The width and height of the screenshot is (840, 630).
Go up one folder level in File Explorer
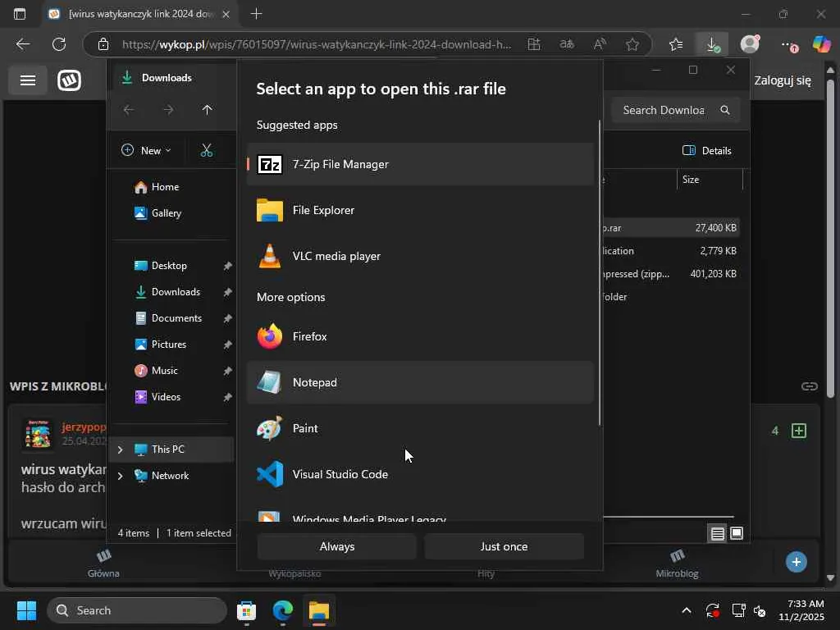pyautogui.click(x=208, y=110)
